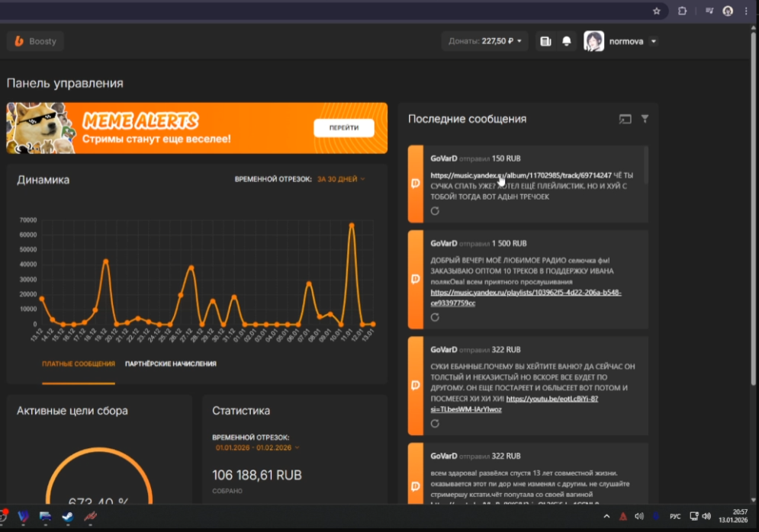759x532 pixels.
Task: Open the message widget popout icon
Action: coord(625,119)
